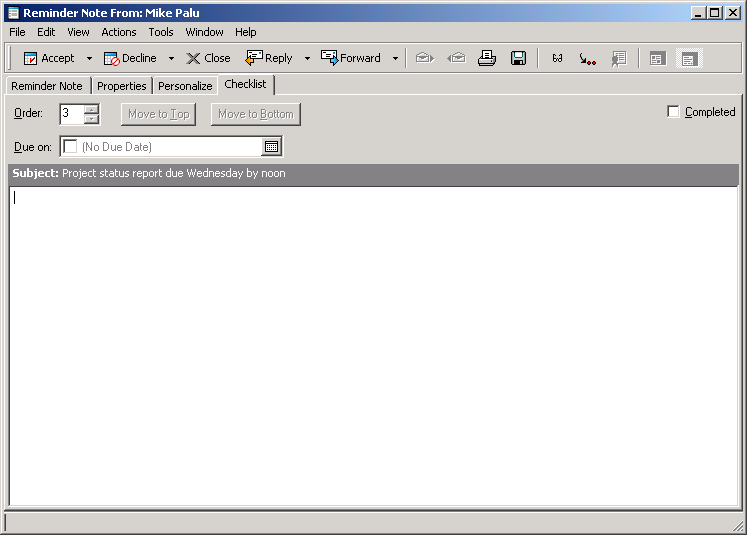The image size is (747, 535).
Task: Open the Edit menu
Action: pyautogui.click(x=46, y=32)
